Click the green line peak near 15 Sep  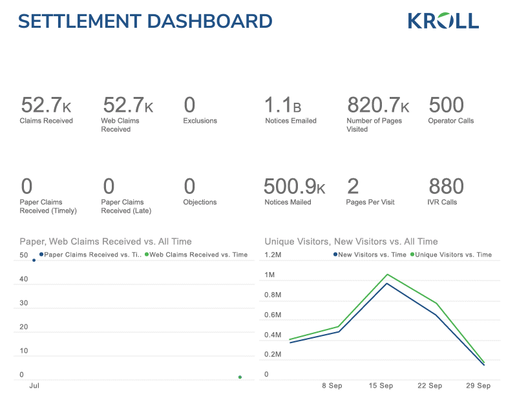pyautogui.click(x=387, y=274)
